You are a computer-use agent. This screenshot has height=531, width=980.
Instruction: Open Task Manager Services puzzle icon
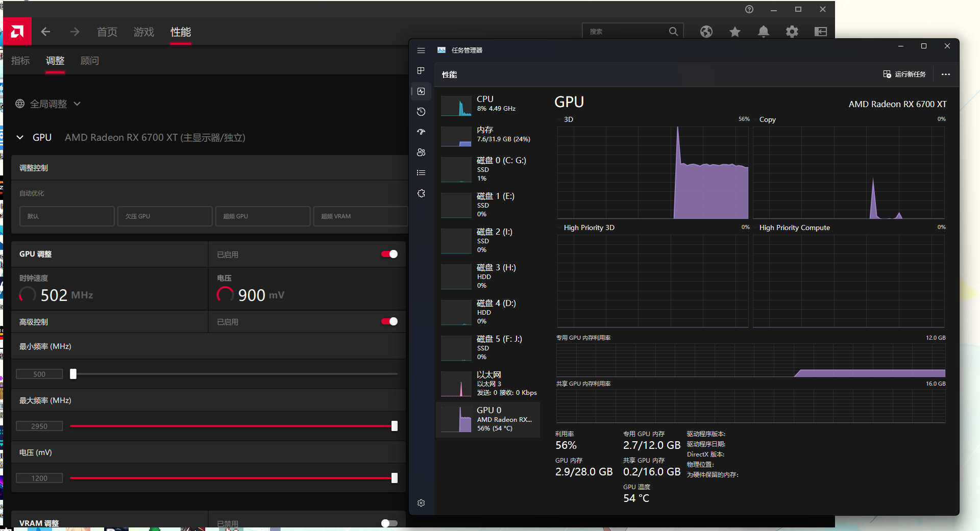pos(421,193)
